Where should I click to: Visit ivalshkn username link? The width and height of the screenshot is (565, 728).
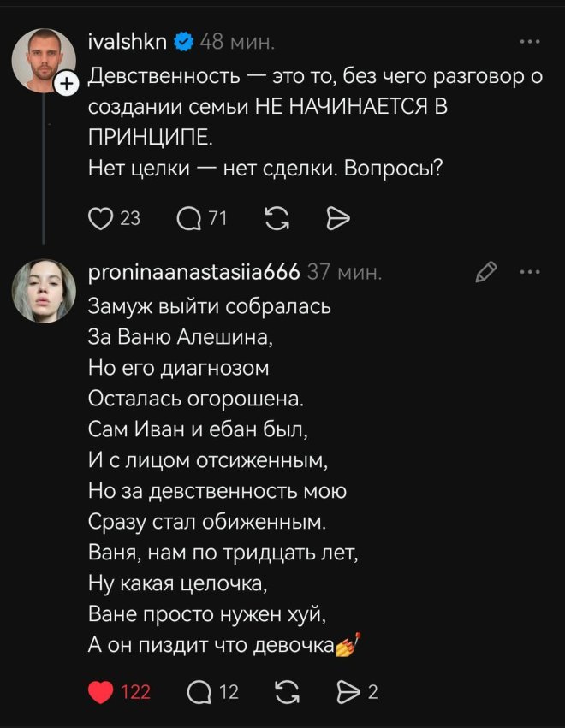tap(128, 42)
